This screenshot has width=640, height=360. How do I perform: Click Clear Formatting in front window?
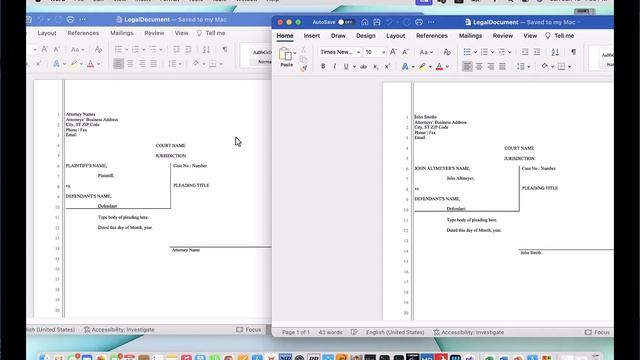click(x=447, y=52)
